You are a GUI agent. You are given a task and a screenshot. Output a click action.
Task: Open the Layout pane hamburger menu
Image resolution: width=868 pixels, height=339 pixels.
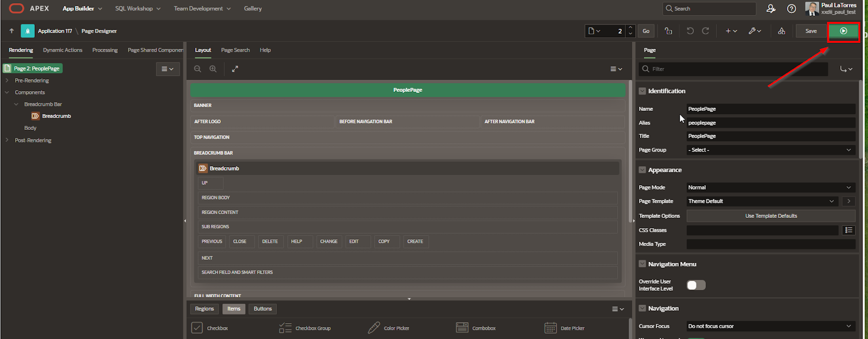pos(616,69)
